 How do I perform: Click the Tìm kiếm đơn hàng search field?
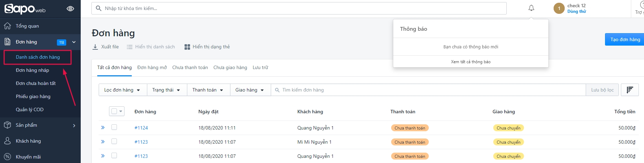428,90
